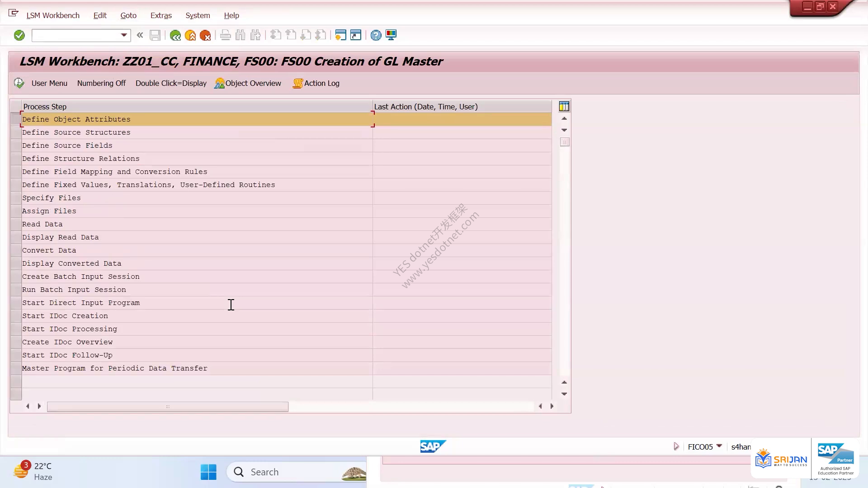This screenshot has width=868, height=488.
Task: Expand the FICO05 status bar dropdown arrow
Action: 719,446
